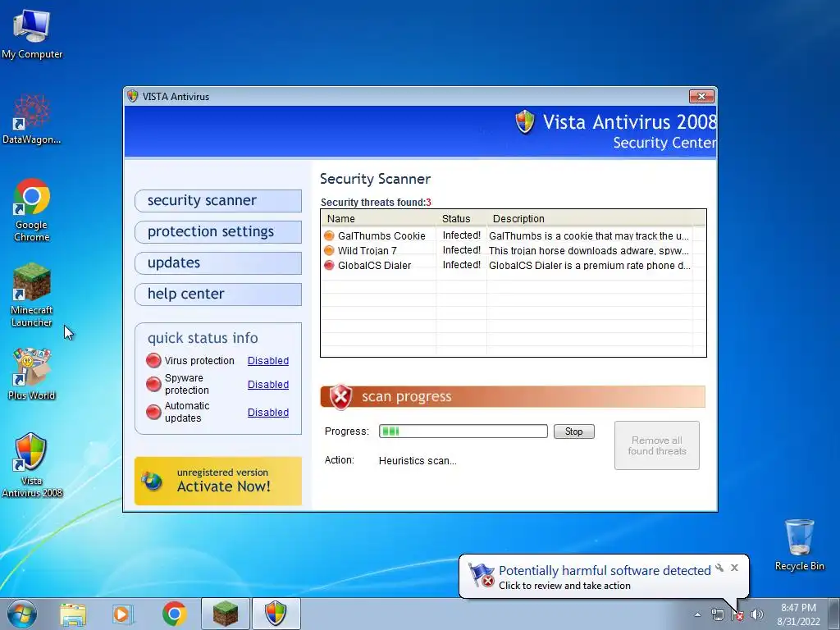The image size is (840, 630).
Task: Open notification balloon wrench settings icon
Action: point(719,568)
